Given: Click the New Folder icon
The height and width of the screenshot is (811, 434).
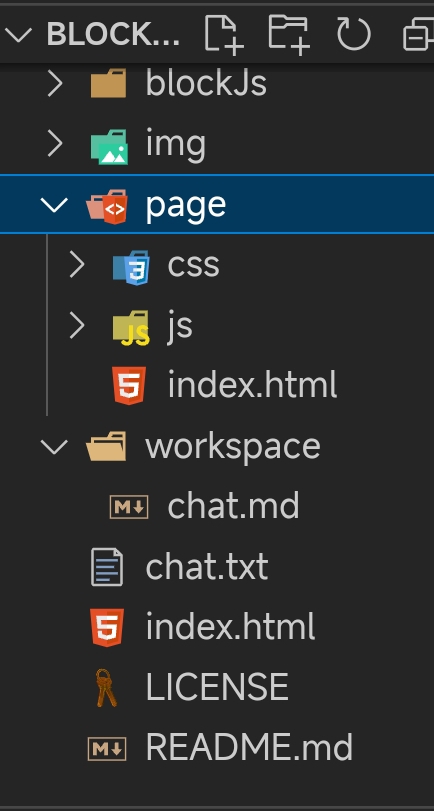Looking at the screenshot, I should tap(289, 35).
